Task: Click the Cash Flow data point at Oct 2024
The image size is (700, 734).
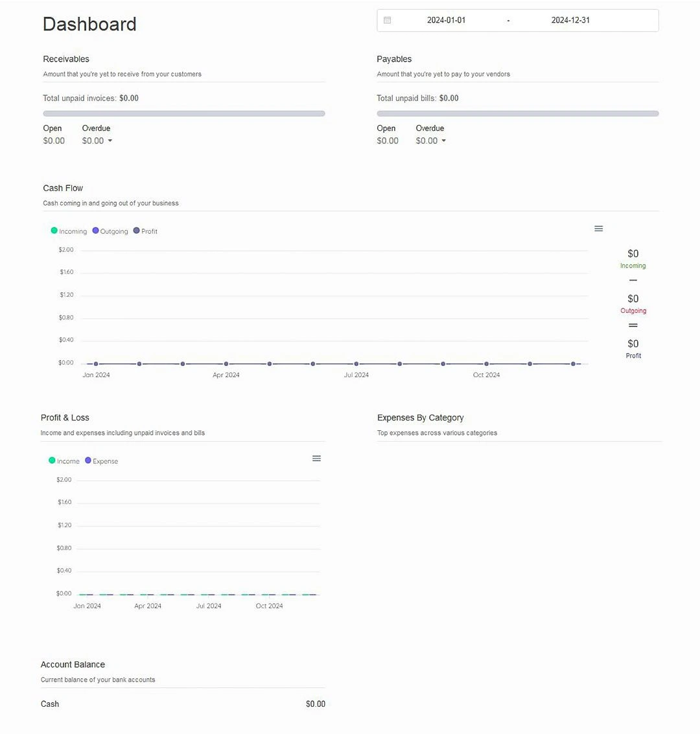Action: (486, 364)
